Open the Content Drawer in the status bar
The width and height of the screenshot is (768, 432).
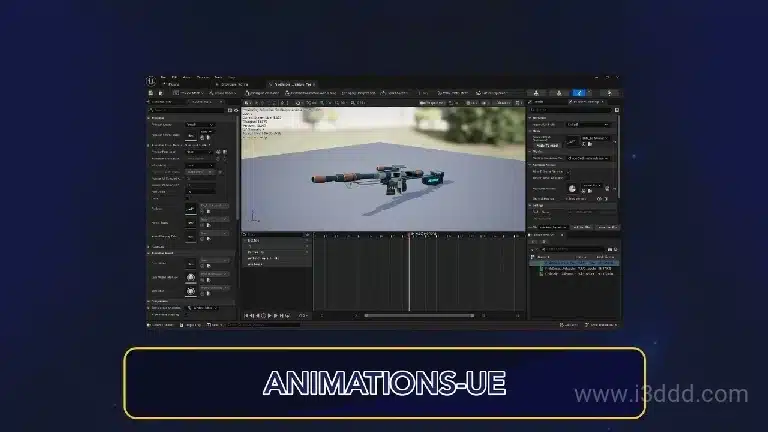click(x=161, y=325)
